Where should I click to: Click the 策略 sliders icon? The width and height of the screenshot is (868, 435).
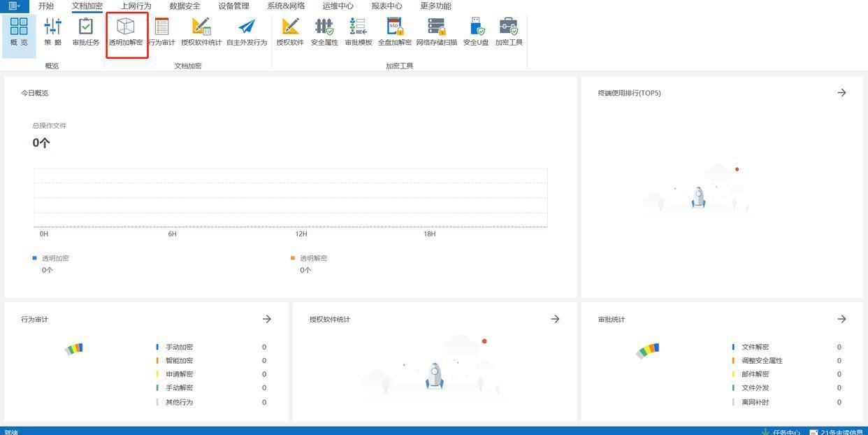point(52,31)
